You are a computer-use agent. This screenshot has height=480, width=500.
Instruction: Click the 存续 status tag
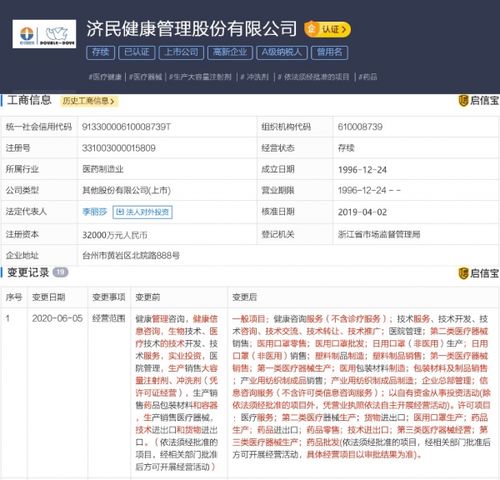point(100,52)
